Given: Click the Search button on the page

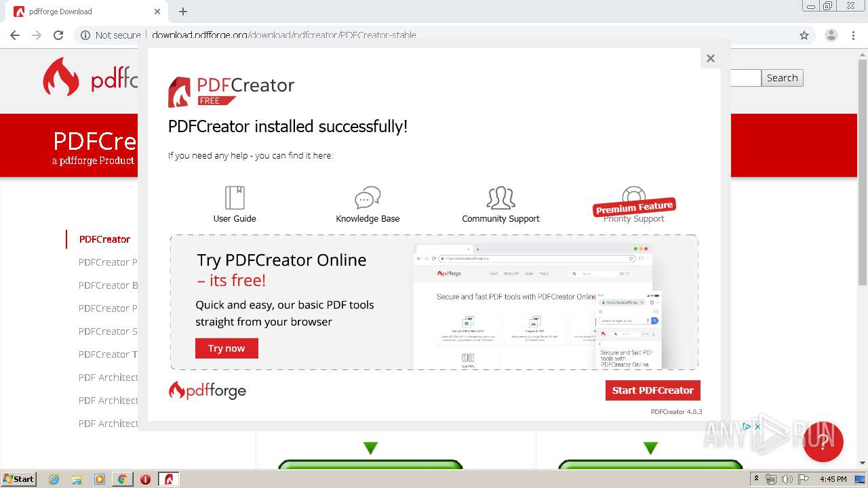Looking at the screenshot, I should [783, 78].
